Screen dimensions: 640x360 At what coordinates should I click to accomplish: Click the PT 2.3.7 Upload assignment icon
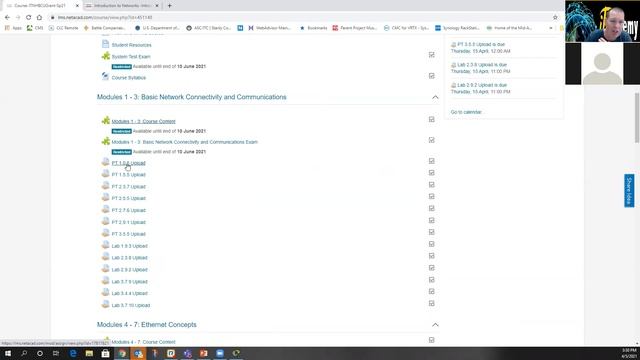pos(106,186)
